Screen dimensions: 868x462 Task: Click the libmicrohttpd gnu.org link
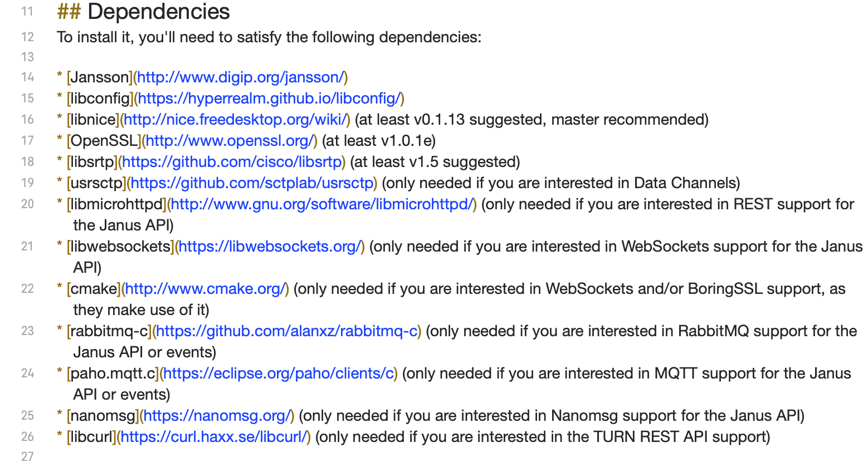coord(321,204)
